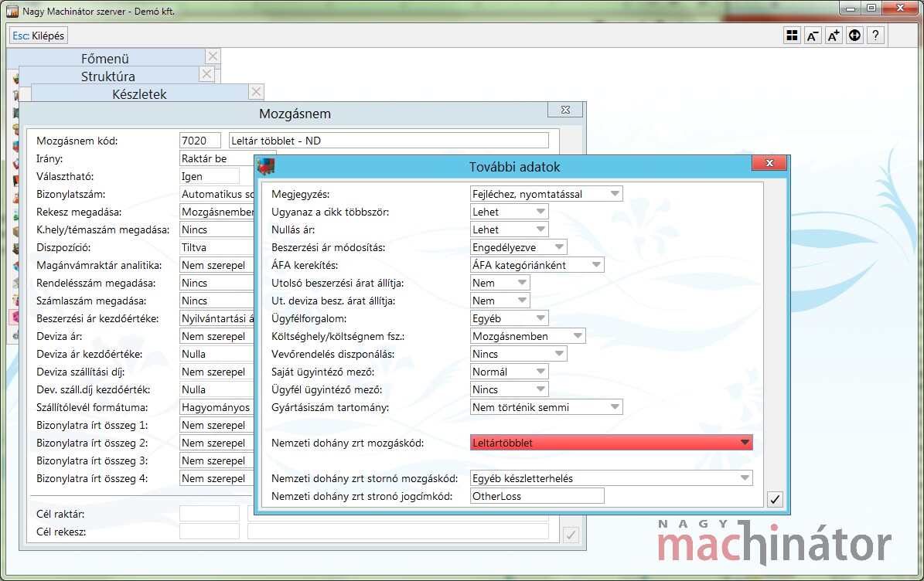Open Beszerzési ár módosítás dropdown

(519, 247)
